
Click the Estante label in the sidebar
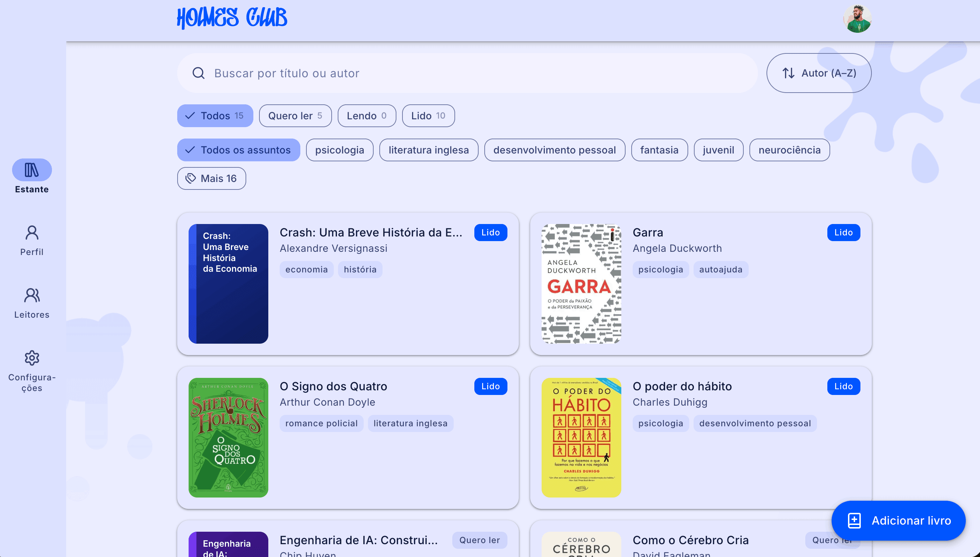tap(32, 189)
